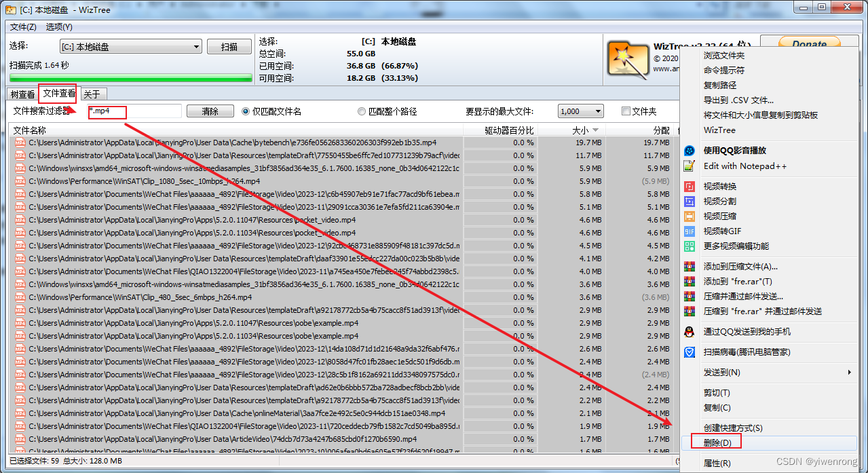Click the Donate button
868x473 pixels.
pos(808,43)
